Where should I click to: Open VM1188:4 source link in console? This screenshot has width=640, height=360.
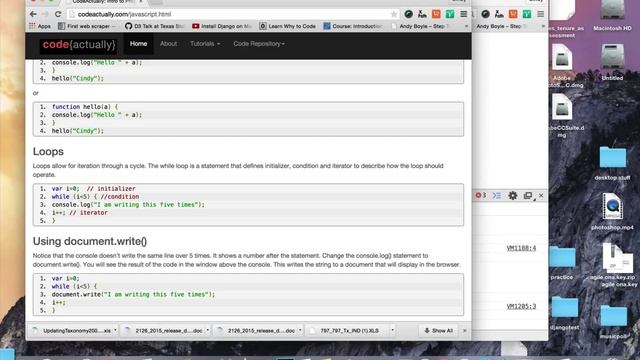click(521, 248)
